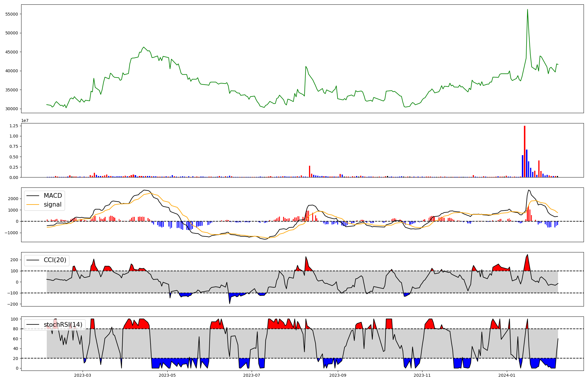Click the 30000 price axis label
Screen dimensions: 588x382
[12, 109]
